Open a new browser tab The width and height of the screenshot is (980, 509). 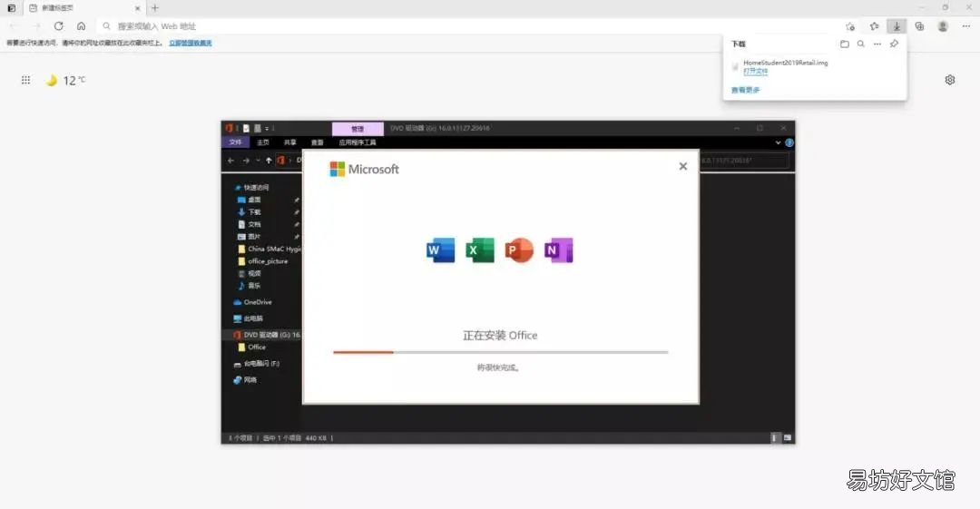point(155,8)
